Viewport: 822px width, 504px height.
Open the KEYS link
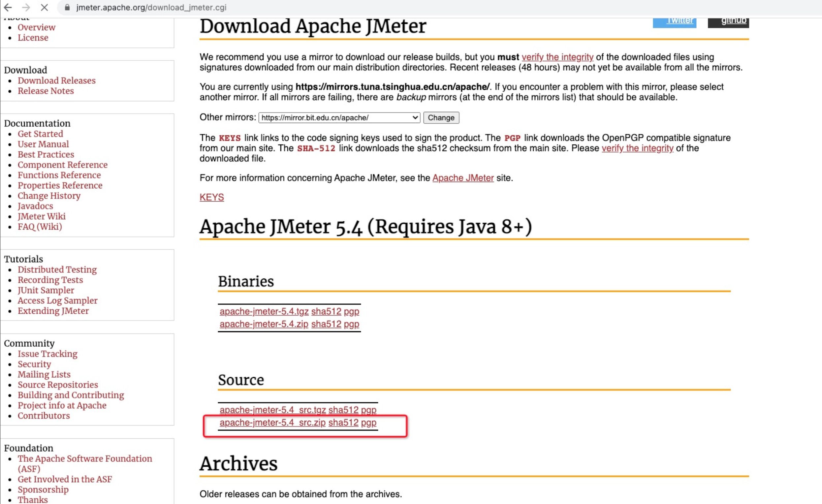[212, 198]
